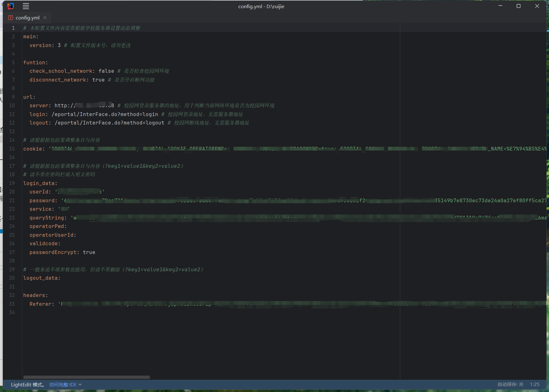Minimize the LightEdit window

500,6
